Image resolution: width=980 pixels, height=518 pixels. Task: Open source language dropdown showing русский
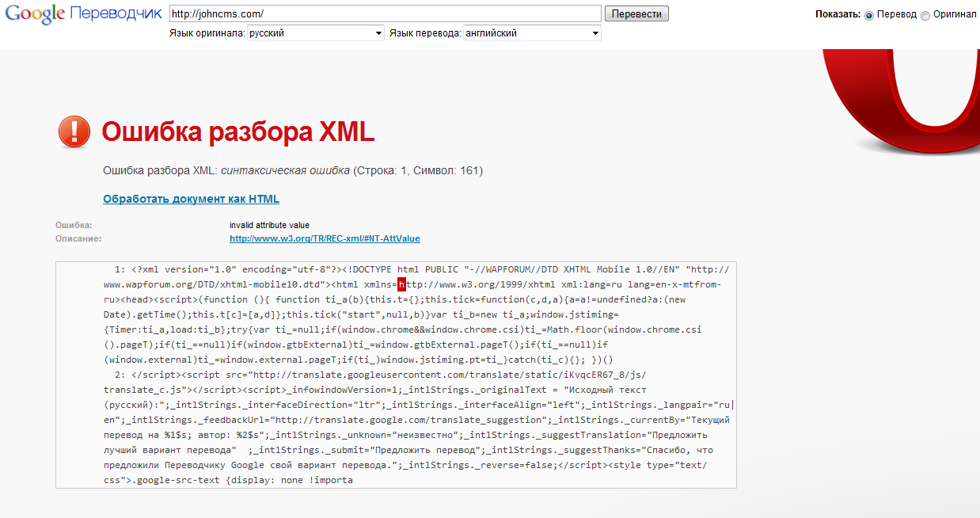315,33
